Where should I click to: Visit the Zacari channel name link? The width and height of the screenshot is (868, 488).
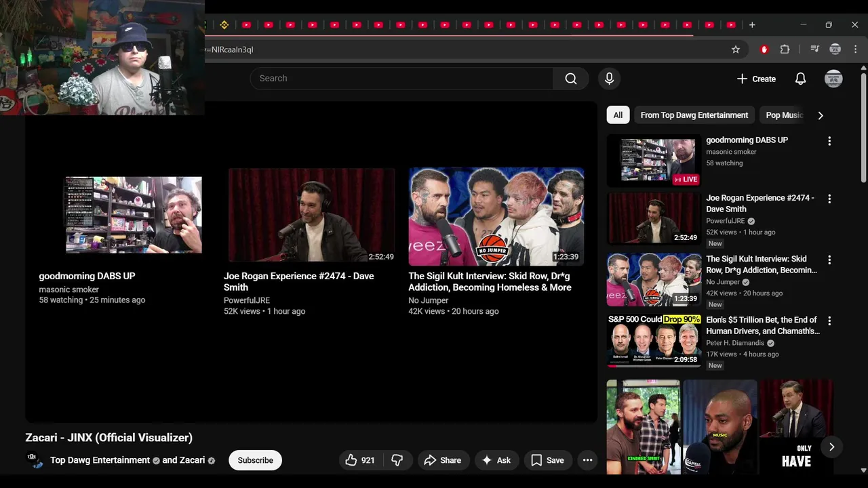pos(192,460)
